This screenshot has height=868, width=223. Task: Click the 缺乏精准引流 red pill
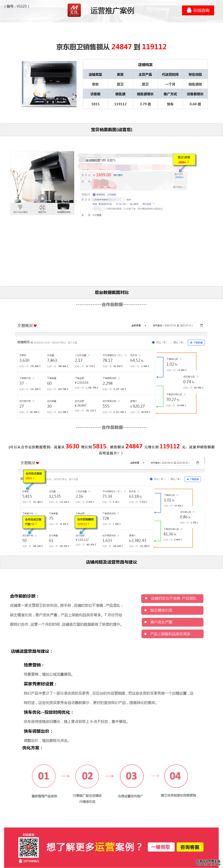point(172,610)
